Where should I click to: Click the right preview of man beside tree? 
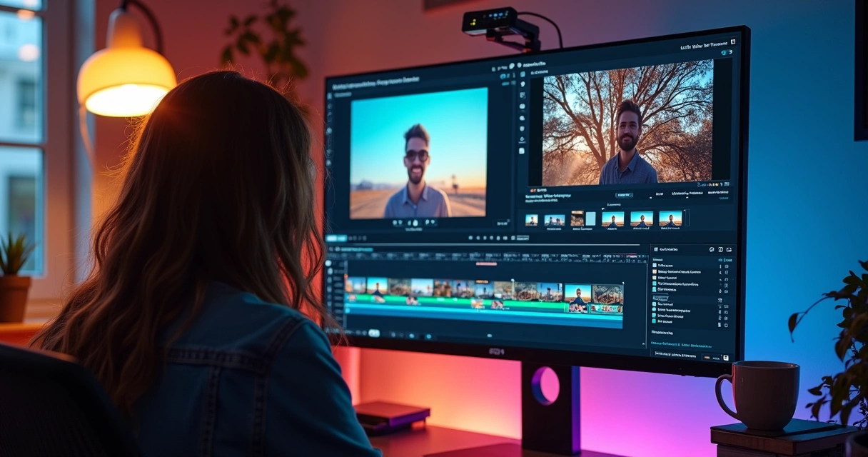pyautogui.click(x=628, y=122)
